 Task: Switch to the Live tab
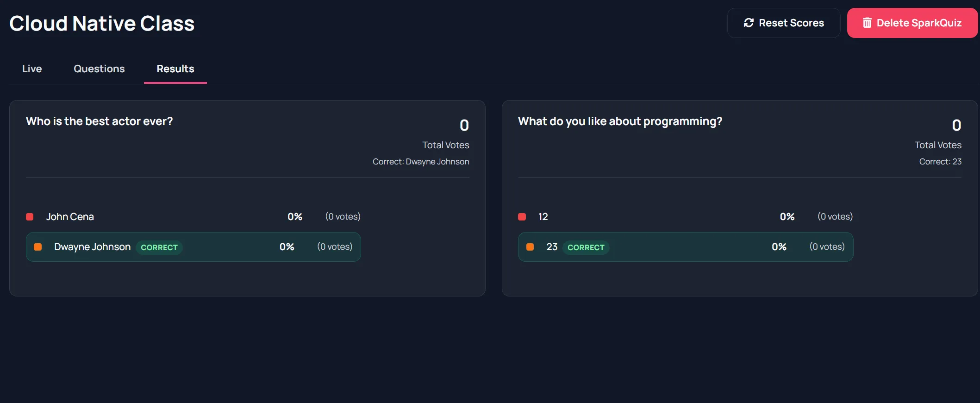click(32, 69)
